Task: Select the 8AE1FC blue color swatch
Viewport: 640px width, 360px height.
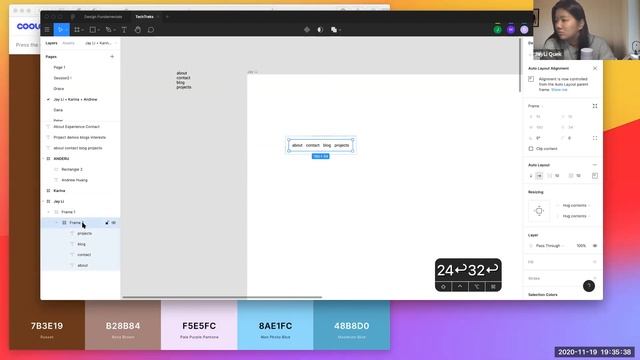Action: click(x=275, y=325)
